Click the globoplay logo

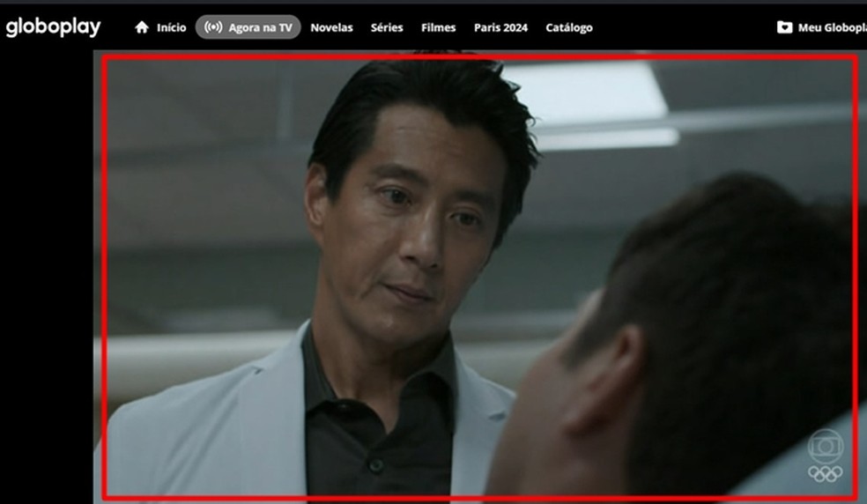[x=53, y=26]
